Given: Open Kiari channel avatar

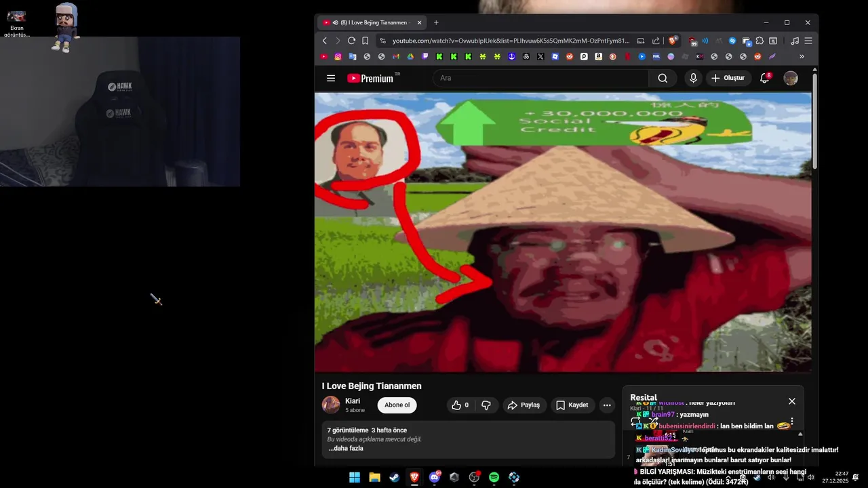Looking at the screenshot, I should (x=331, y=405).
